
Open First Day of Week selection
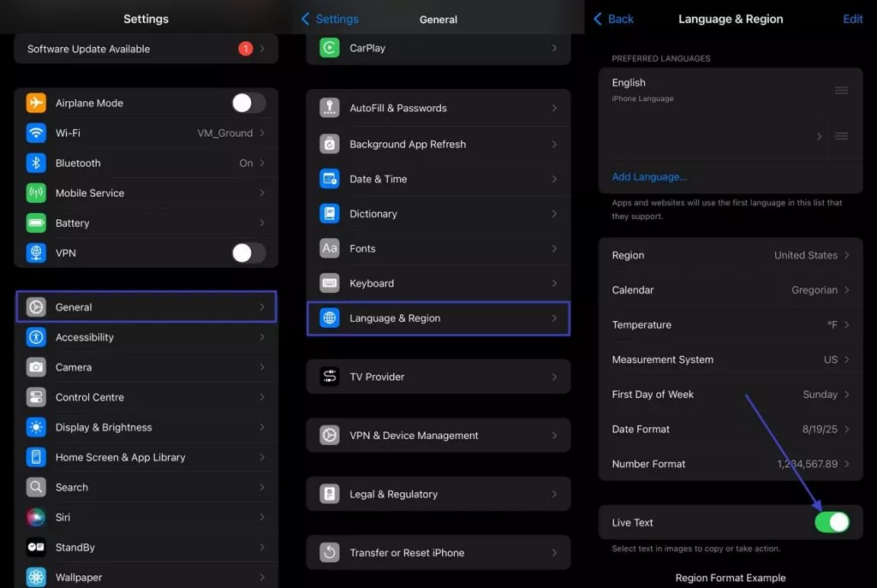click(731, 395)
